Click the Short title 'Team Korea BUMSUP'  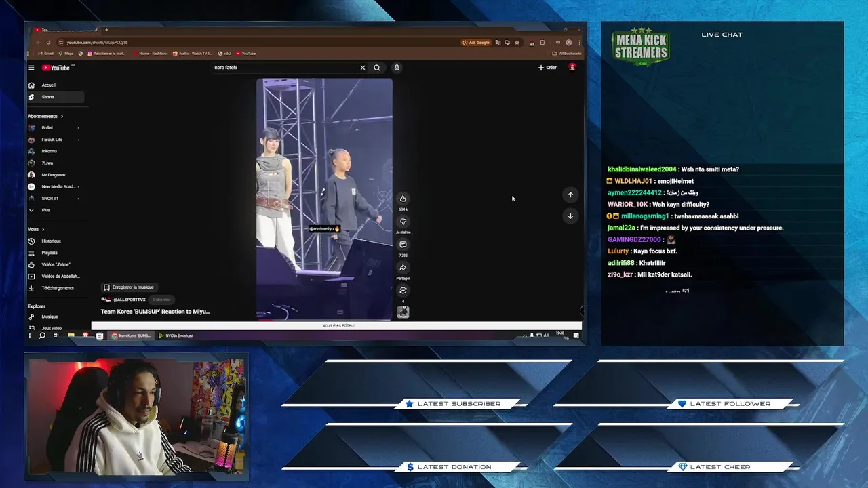[155, 312]
